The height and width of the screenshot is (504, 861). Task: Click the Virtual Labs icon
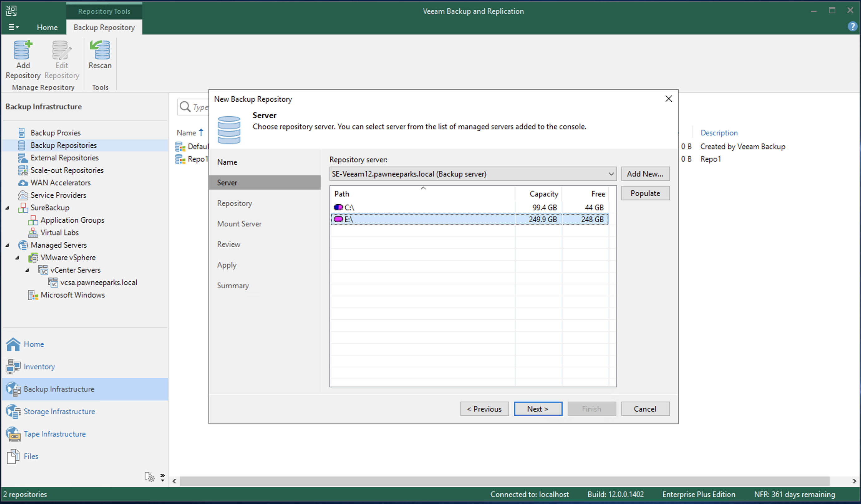tap(33, 233)
